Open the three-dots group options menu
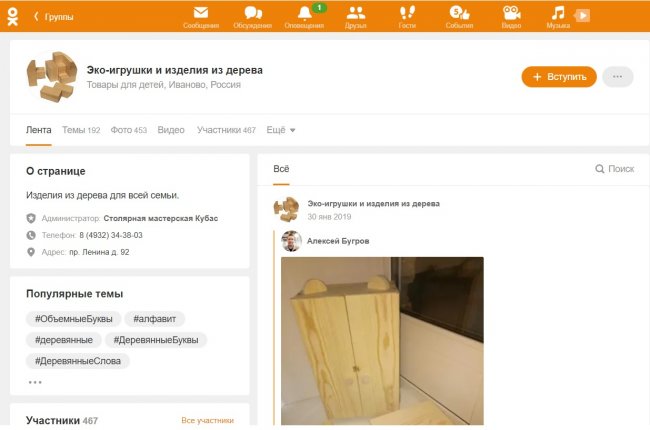Screen dimensions: 650x430 click(x=618, y=77)
